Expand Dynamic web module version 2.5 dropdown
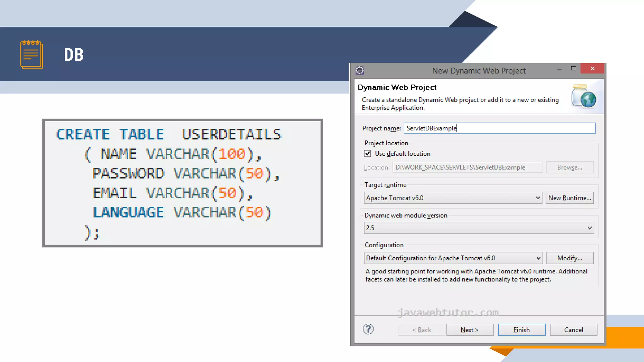Screen dimensions: 644x362 (x=590, y=228)
